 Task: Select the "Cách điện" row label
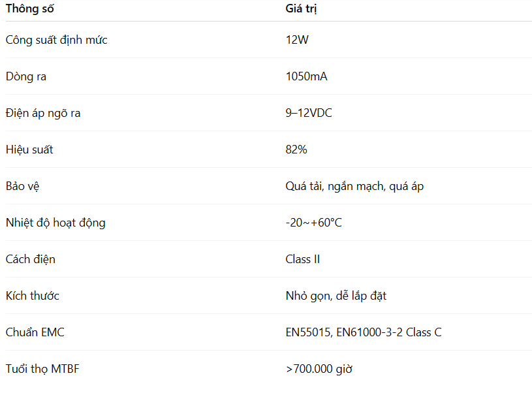pos(31,259)
